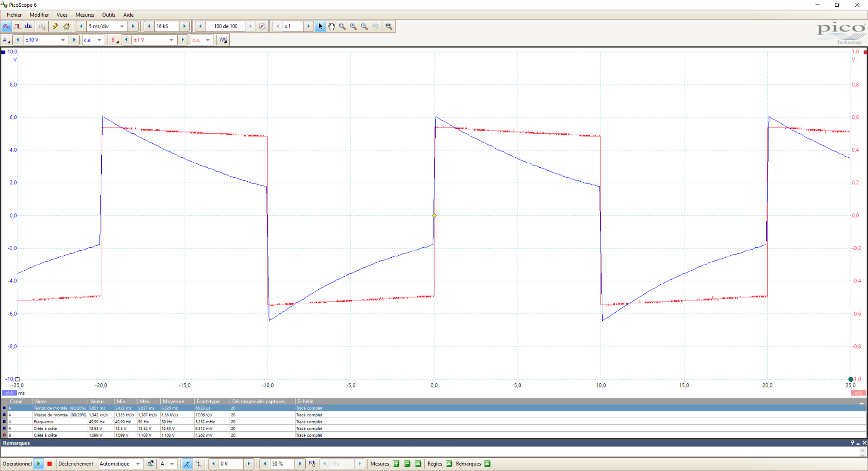Go to previous buffer capture

pos(200,27)
